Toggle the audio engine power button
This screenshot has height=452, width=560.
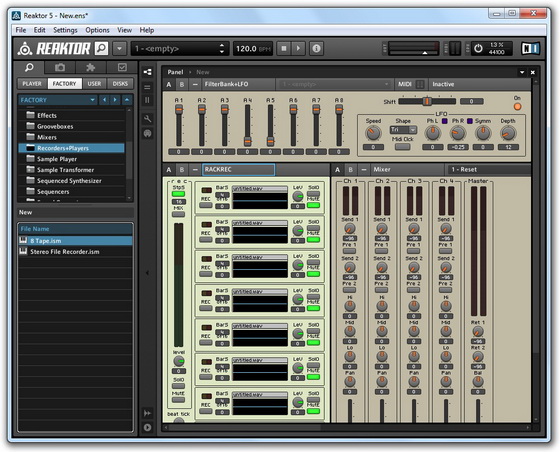coord(478,48)
